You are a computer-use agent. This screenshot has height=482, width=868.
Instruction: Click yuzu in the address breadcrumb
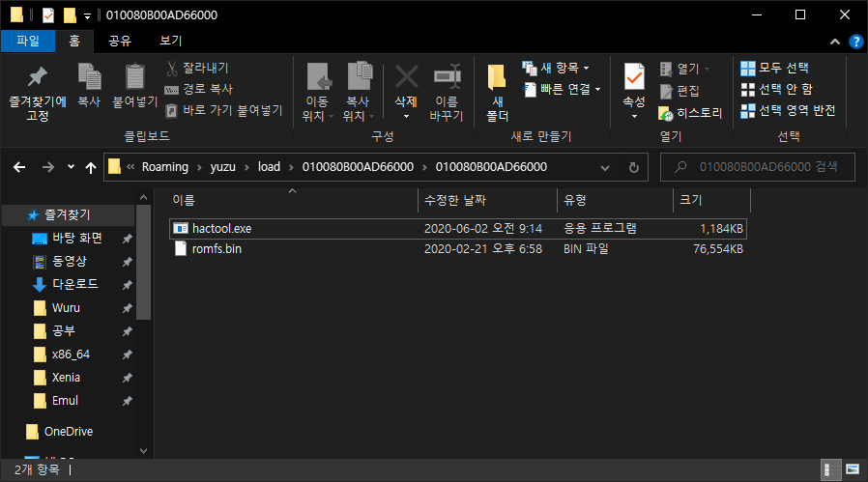click(x=222, y=166)
